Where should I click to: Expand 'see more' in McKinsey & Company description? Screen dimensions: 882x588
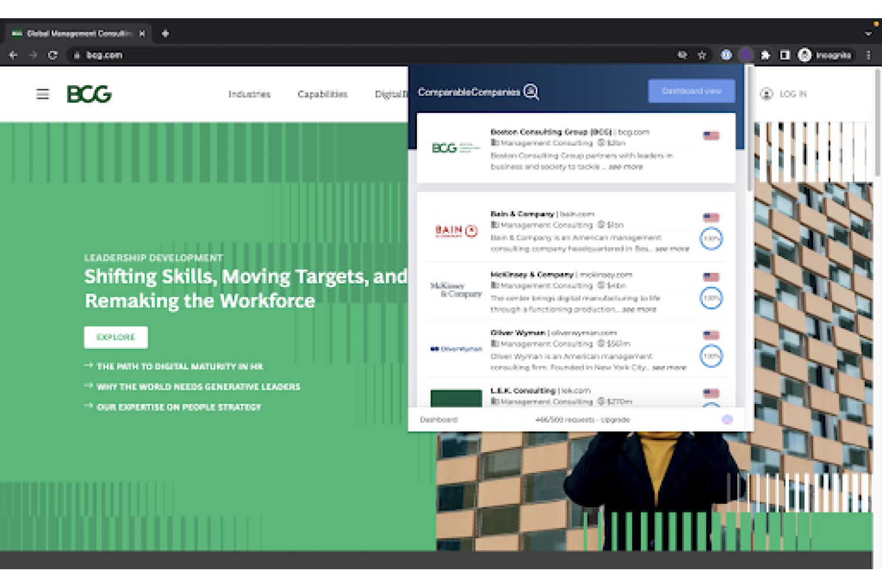coord(639,309)
